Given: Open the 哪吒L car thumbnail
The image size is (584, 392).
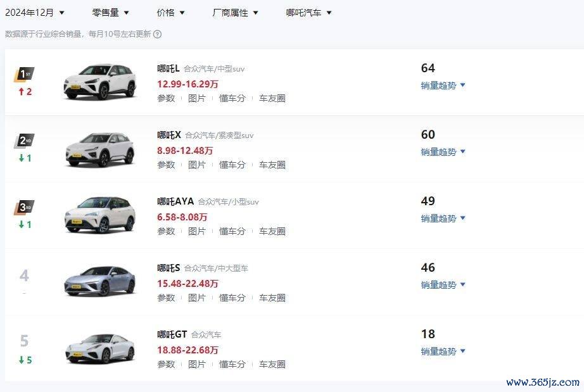Looking at the screenshot, I should tap(100, 82).
